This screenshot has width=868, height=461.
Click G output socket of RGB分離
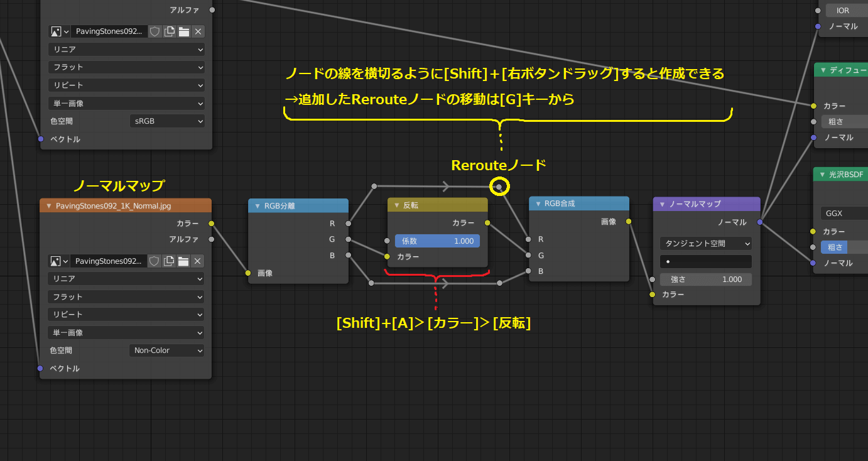click(348, 239)
